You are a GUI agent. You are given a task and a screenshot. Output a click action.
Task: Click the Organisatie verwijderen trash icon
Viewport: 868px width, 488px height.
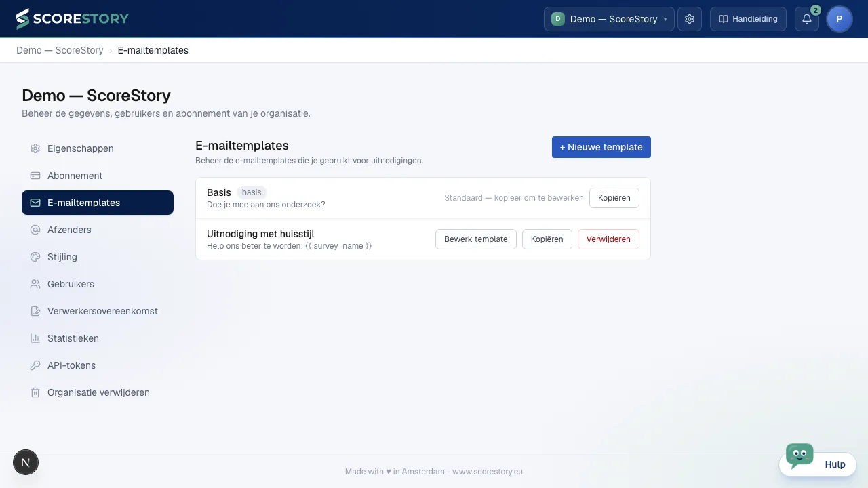click(35, 392)
